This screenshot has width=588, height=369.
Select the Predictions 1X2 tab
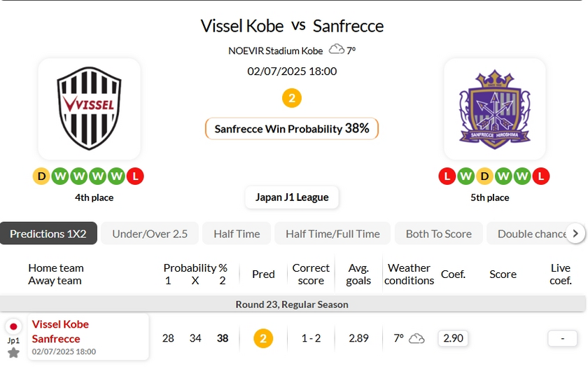pos(48,234)
